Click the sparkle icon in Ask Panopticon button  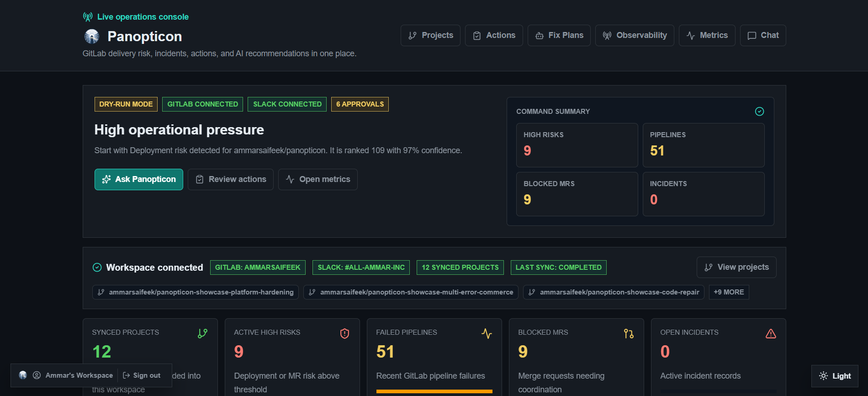106,179
